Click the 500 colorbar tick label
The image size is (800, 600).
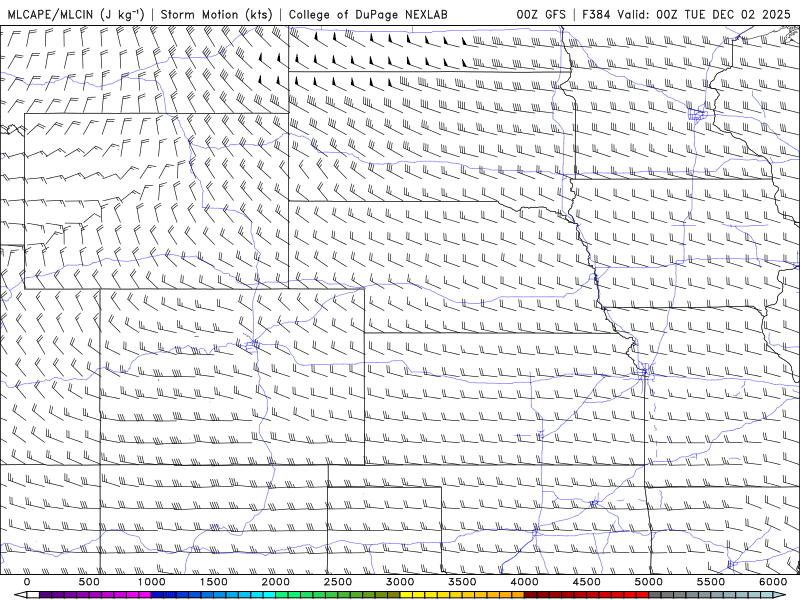pyautogui.click(x=89, y=582)
